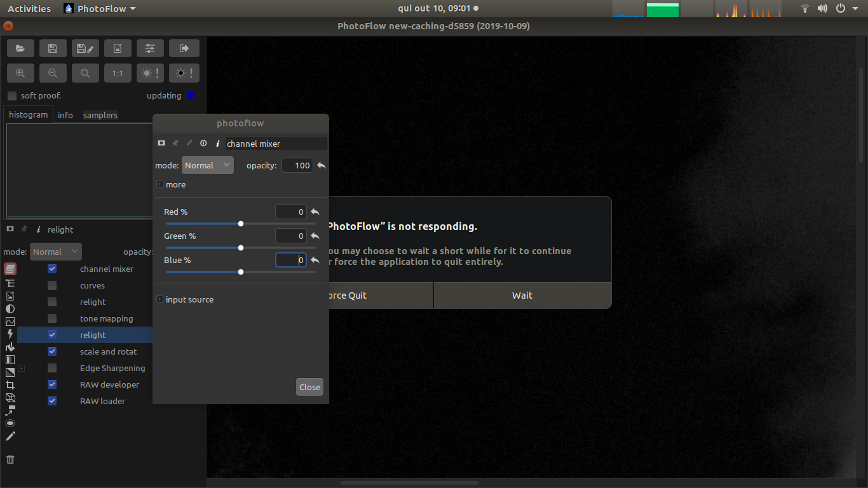Enable the soft proof. checkbox
Viewport: 868px width, 488px height.
[12, 96]
